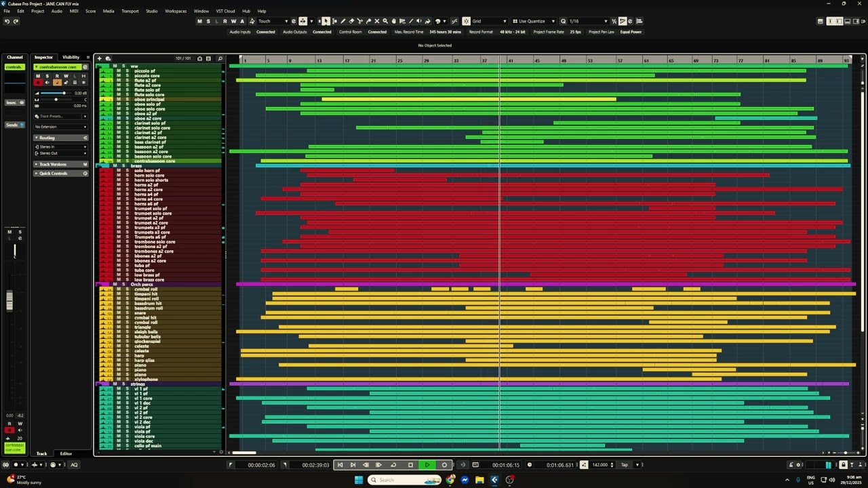Toggle global Mute state button M
This screenshot has height=488, width=868.
point(199,21)
